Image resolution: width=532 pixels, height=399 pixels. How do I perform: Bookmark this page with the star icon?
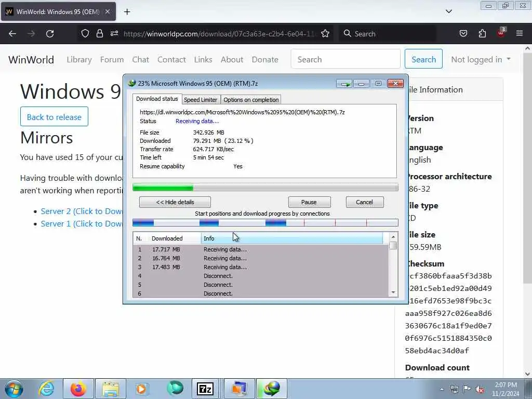click(x=325, y=33)
